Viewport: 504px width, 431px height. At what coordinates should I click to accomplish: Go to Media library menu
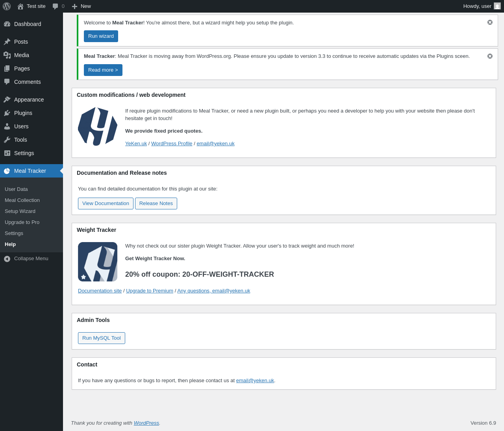click(x=22, y=55)
